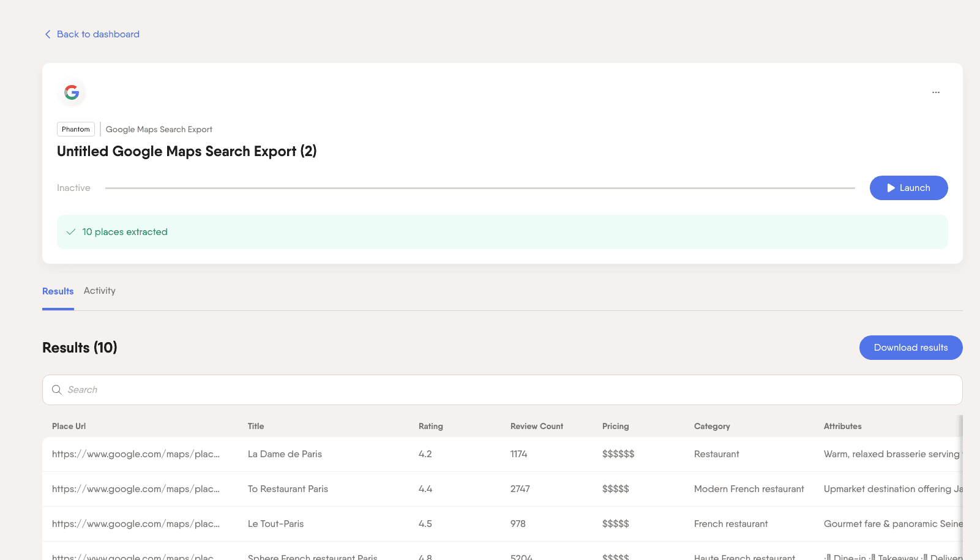The height and width of the screenshot is (560, 980).
Task: Click the Results (10) heading
Action: tap(80, 348)
